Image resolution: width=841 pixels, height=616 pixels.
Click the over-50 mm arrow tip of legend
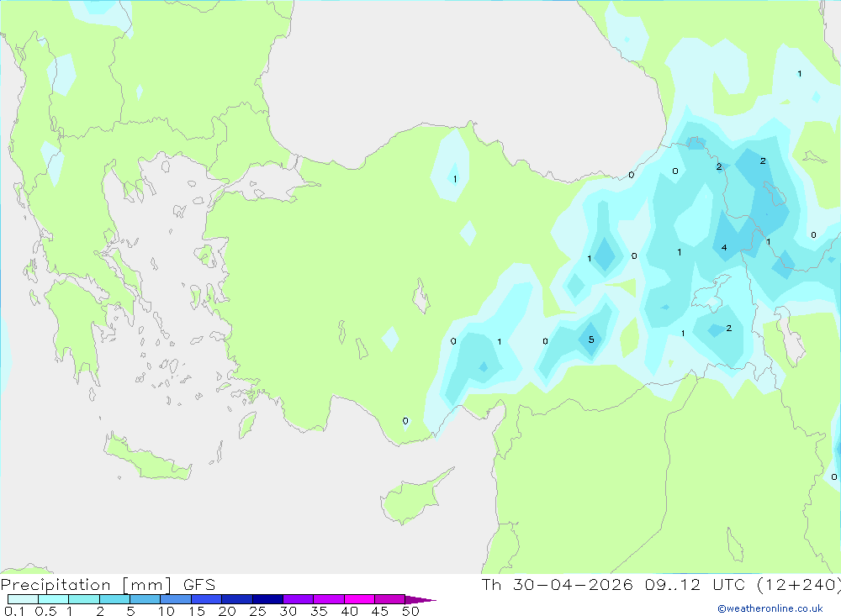coord(421,599)
